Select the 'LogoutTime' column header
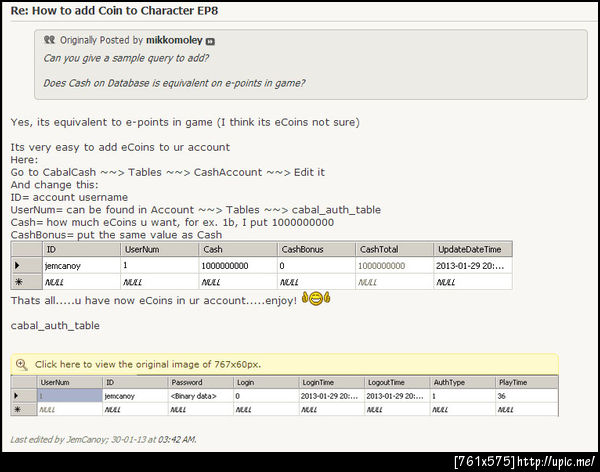 397,382
